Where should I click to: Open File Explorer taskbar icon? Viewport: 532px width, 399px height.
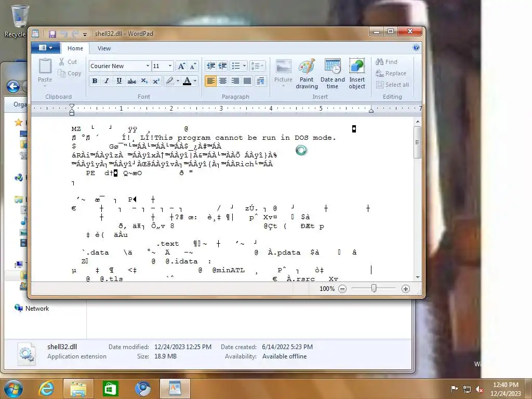pos(78,389)
